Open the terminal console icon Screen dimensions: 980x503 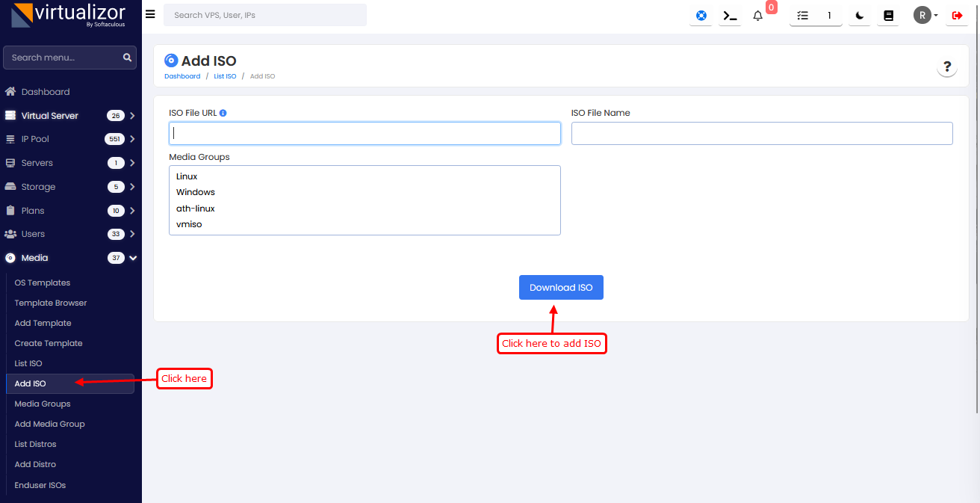point(729,16)
